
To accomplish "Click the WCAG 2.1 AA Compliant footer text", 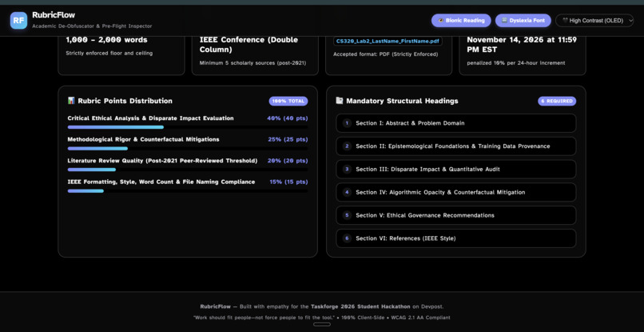I will [419, 318].
